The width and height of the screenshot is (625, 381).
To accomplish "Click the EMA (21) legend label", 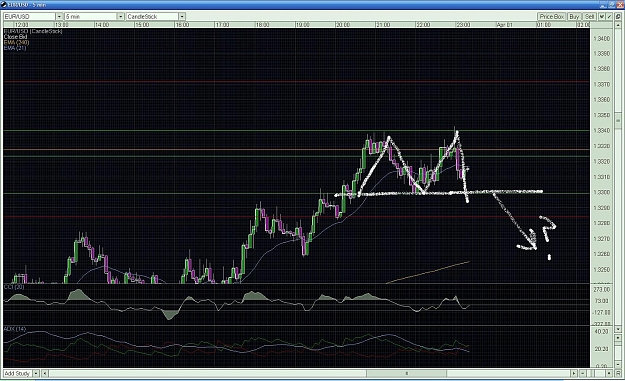I will coord(15,48).
